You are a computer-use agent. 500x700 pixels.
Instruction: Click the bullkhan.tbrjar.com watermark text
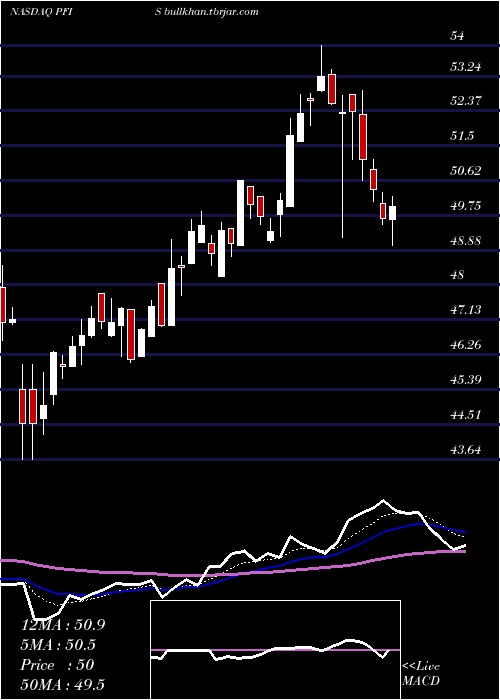pos(211,12)
